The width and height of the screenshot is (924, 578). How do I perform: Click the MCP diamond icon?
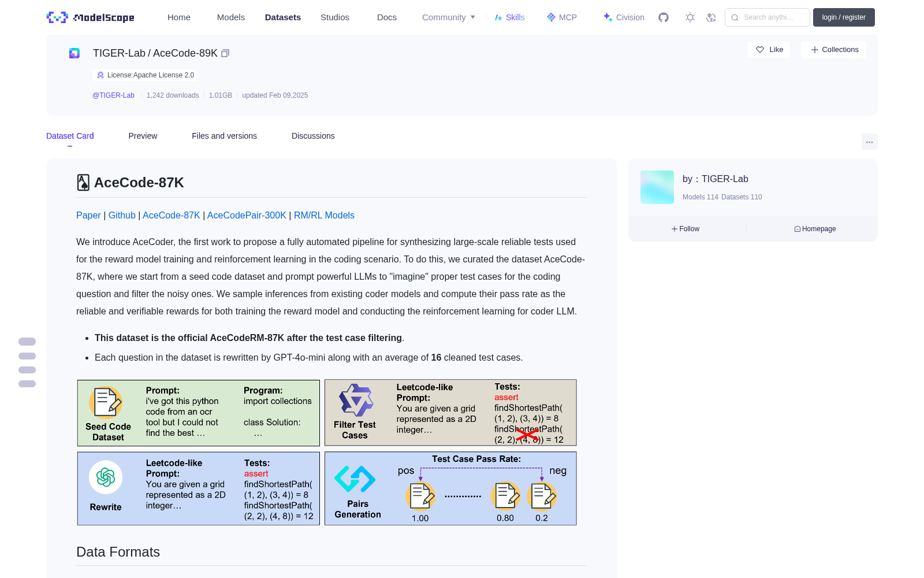(551, 17)
